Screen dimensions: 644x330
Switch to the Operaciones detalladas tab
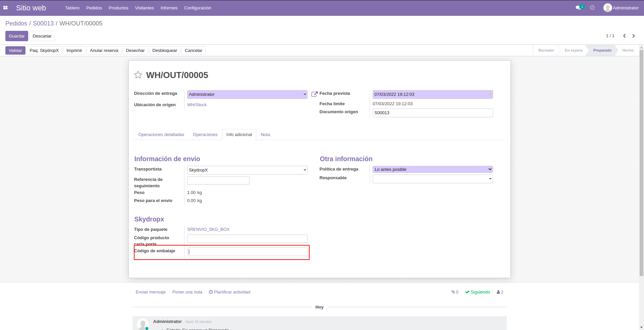tap(161, 135)
